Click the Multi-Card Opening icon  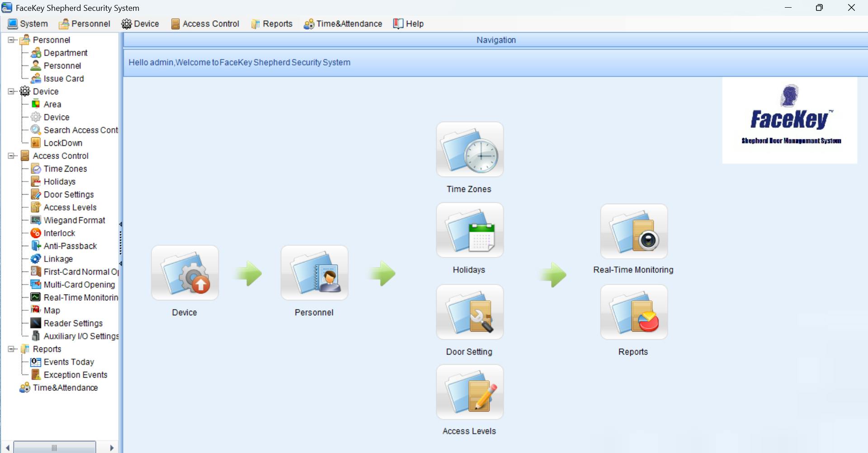pos(36,285)
